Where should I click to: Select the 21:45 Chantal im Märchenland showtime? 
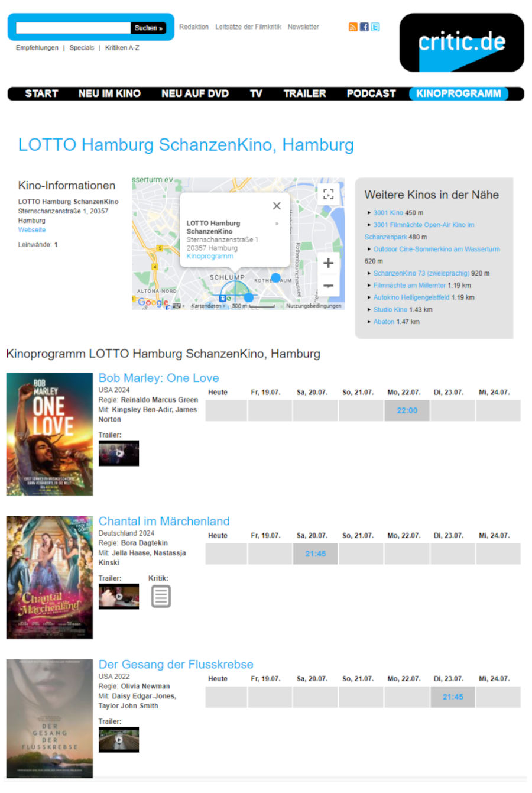316,554
